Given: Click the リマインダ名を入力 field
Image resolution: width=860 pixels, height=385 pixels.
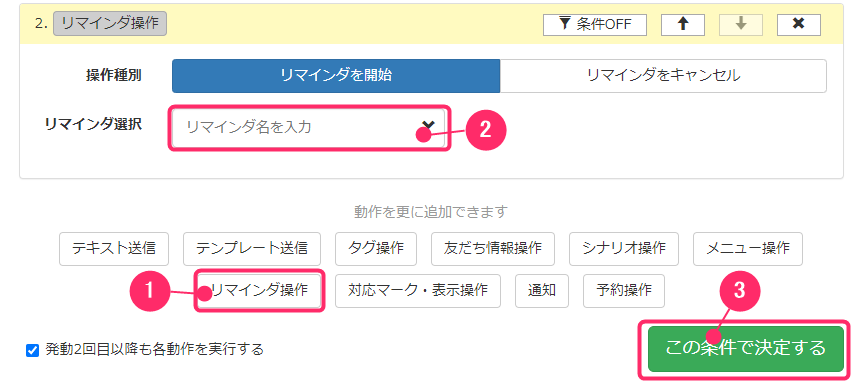Looking at the screenshot, I should pos(309,128).
